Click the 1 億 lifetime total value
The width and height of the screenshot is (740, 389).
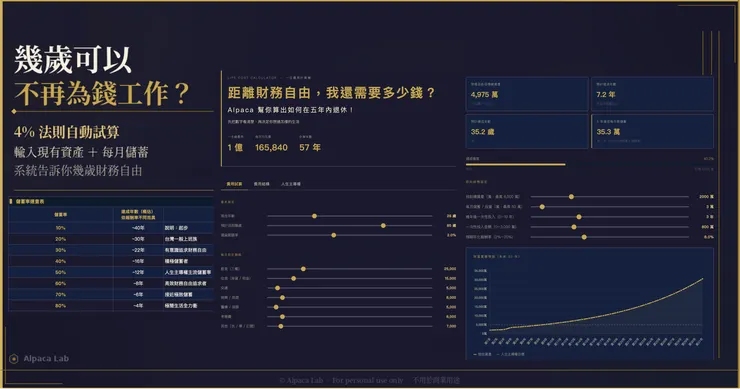click(235, 147)
